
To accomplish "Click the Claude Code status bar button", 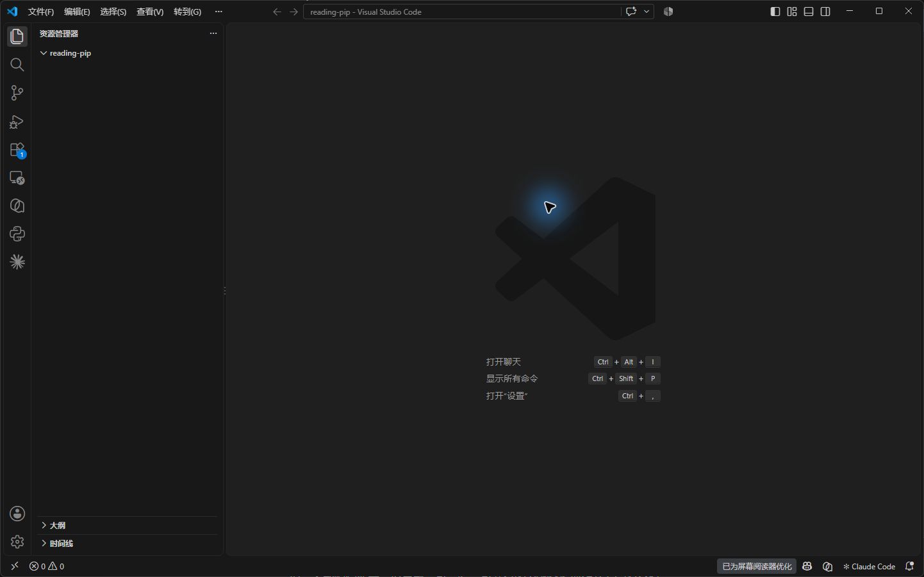I will (x=869, y=566).
